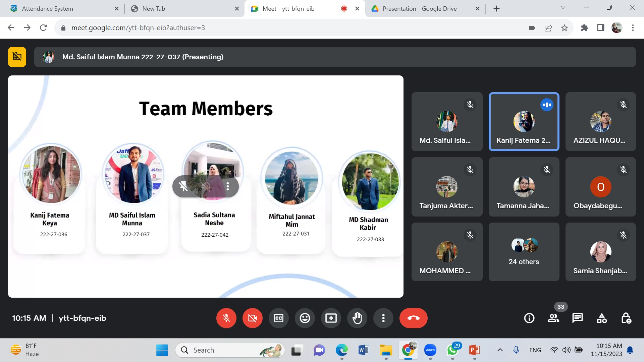Select Tamanna Jaha... participant tile

tap(524, 187)
